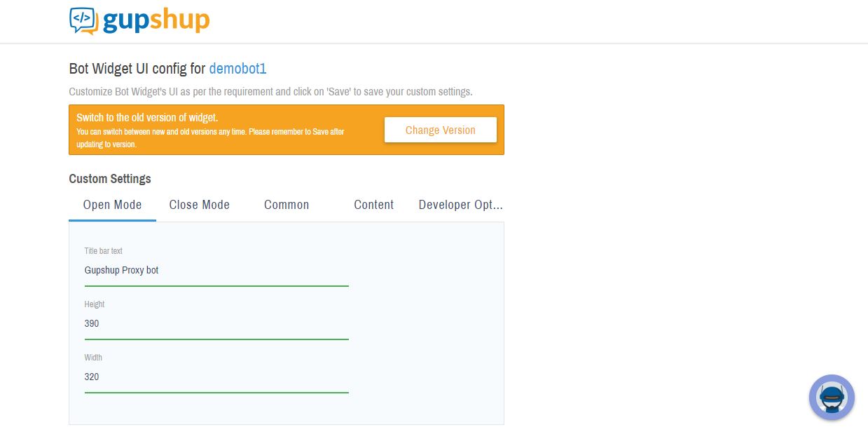Click the Gupshup logo
Viewport: 868px width, 432px height.
tap(139, 20)
